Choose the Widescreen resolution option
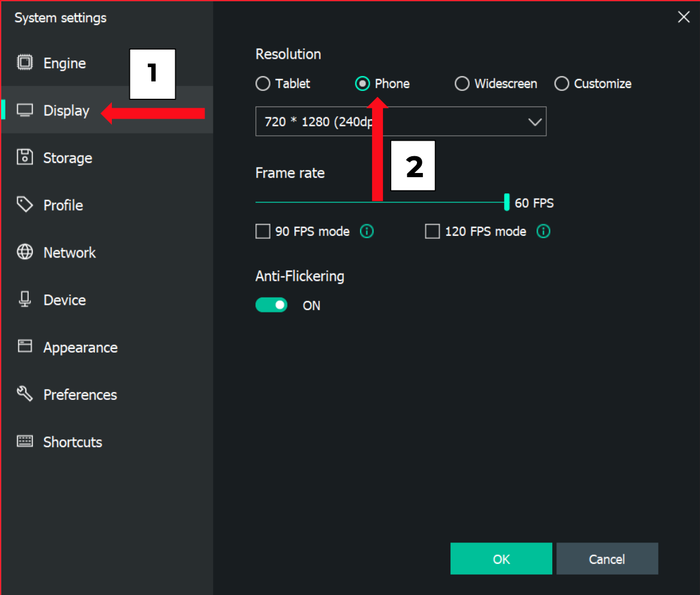Screen dimensions: 700x595 click(x=462, y=84)
